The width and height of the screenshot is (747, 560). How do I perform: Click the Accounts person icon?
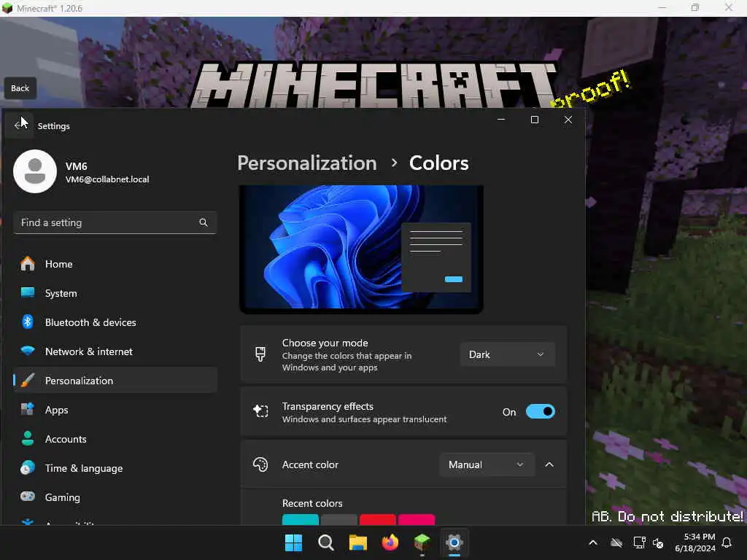click(x=28, y=438)
